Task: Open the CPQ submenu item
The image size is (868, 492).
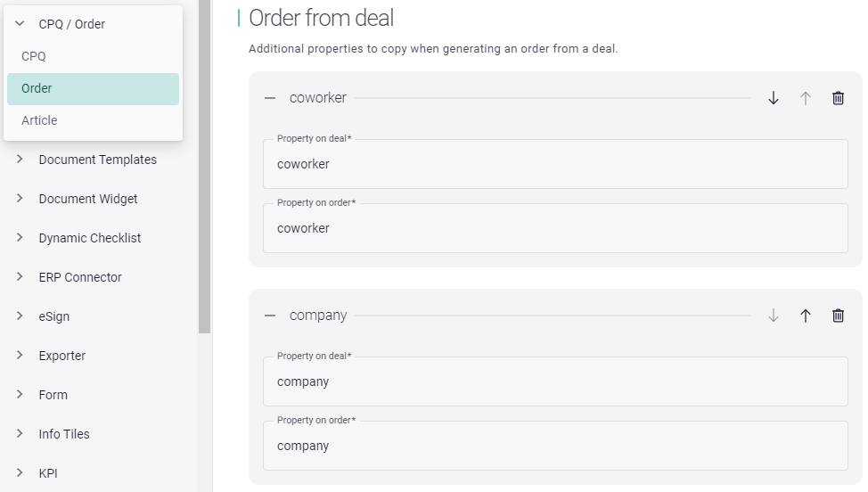Action: pyautogui.click(x=34, y=56)
